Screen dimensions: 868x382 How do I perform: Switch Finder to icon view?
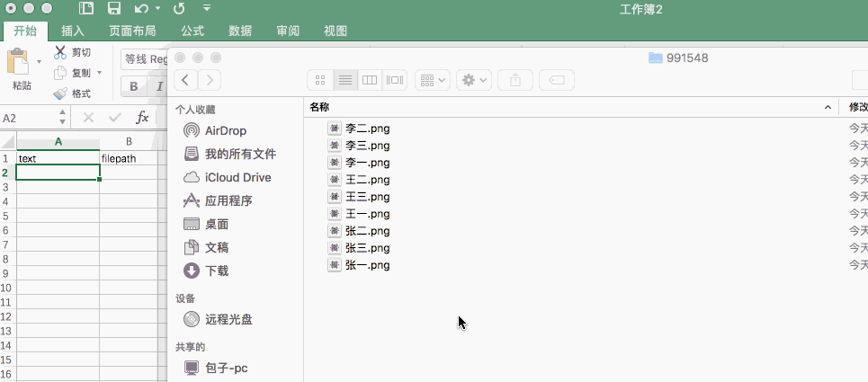320,80
